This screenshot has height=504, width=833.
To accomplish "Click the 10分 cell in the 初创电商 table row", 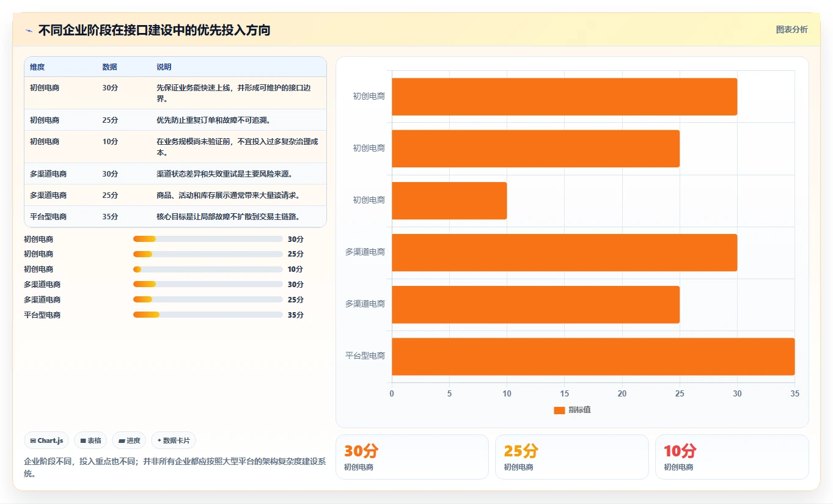I will click(x=110, y=142).
